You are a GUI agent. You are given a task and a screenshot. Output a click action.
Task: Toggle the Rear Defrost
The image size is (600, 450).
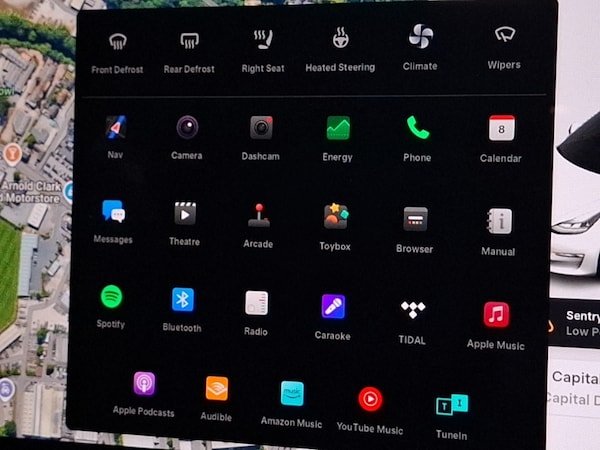pos(190,42)
